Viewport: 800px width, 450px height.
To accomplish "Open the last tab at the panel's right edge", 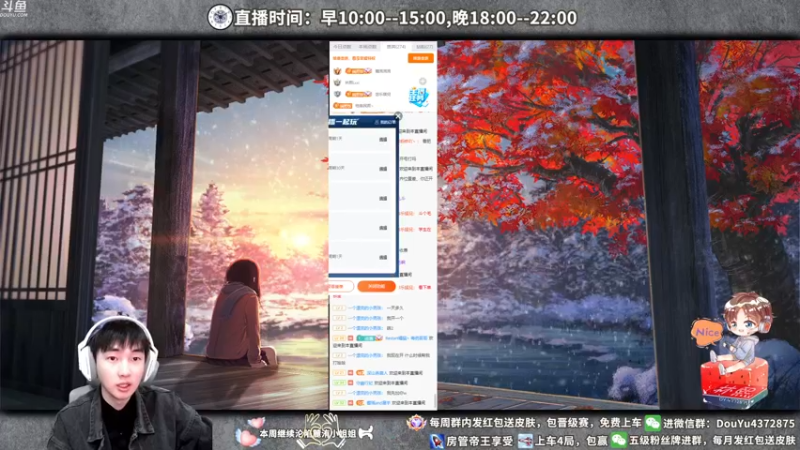I will (424, 46).
